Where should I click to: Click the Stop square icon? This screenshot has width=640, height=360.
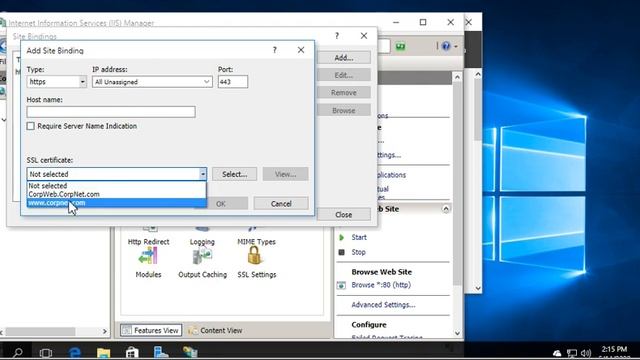point(342,252)
